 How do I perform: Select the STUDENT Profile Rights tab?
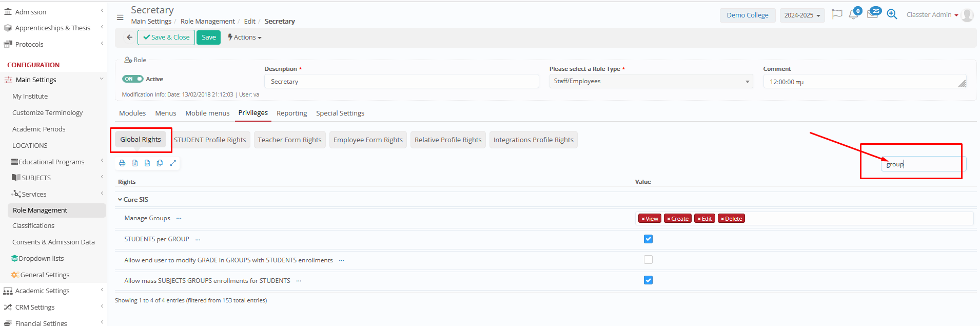click(x=210, y=140)
